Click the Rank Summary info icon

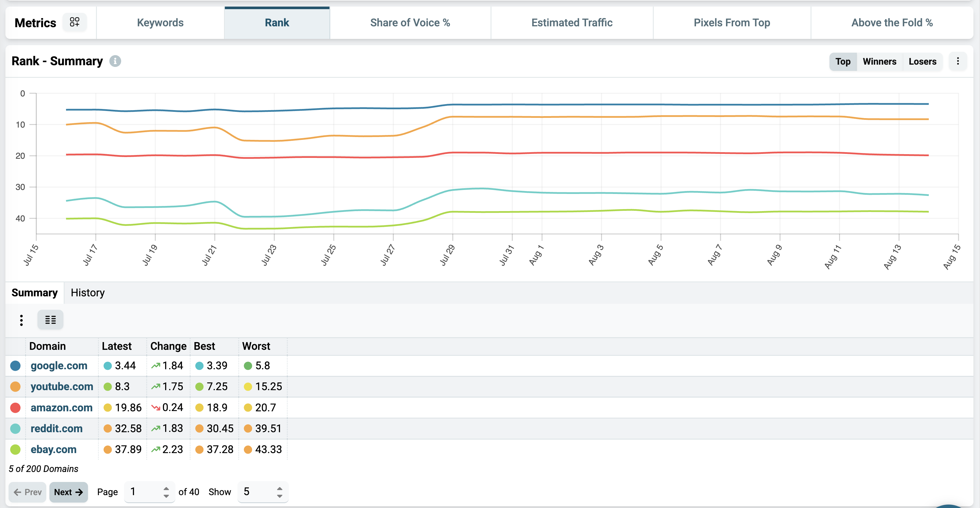[115, 61]
